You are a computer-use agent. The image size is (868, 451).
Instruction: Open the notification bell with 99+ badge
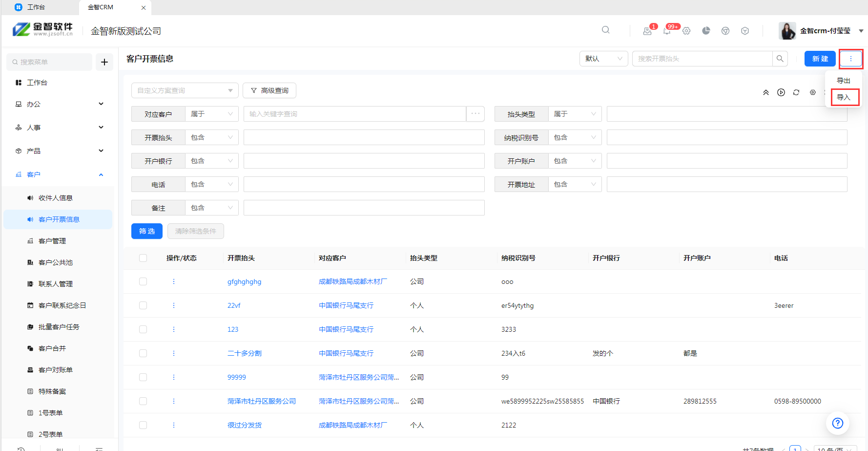(667, 31)
